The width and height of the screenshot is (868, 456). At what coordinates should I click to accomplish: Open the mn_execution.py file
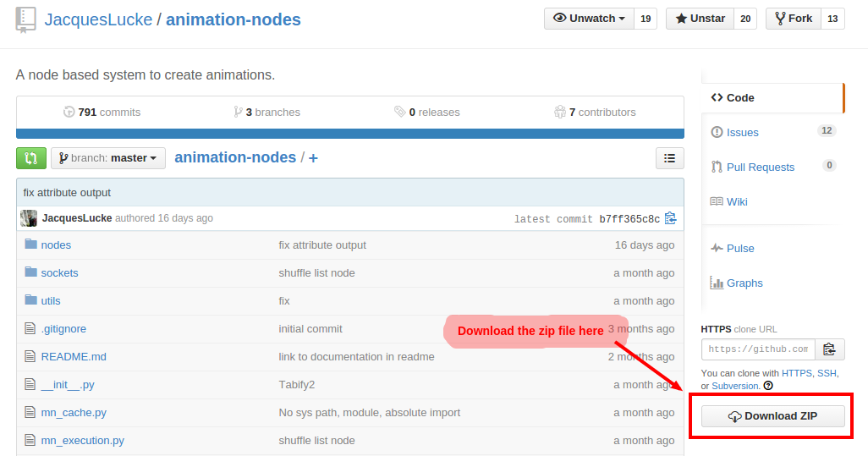[x=82, y=441]
